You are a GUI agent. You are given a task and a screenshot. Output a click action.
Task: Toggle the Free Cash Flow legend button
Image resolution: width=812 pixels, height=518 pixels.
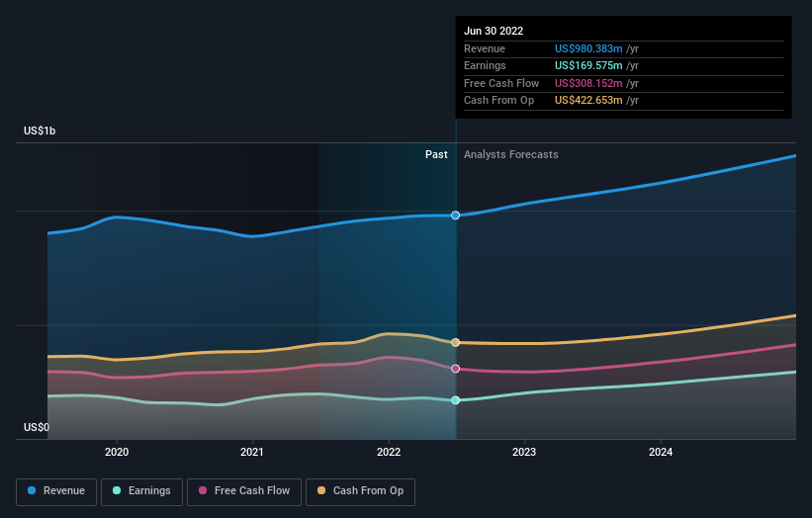click(244, 491)
